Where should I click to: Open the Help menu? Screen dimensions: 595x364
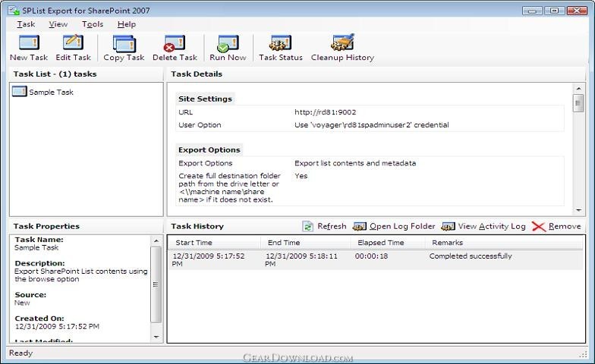pyautogui.click(x=127, y=24)
